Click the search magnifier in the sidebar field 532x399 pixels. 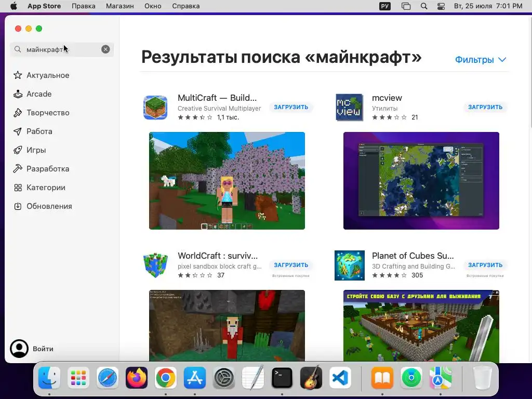(x=18, y=49)
